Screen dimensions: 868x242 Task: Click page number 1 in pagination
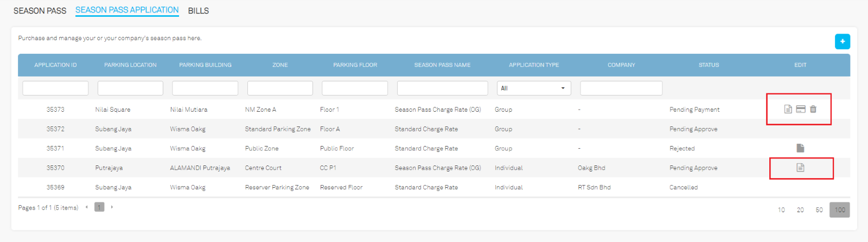point(99,207)
